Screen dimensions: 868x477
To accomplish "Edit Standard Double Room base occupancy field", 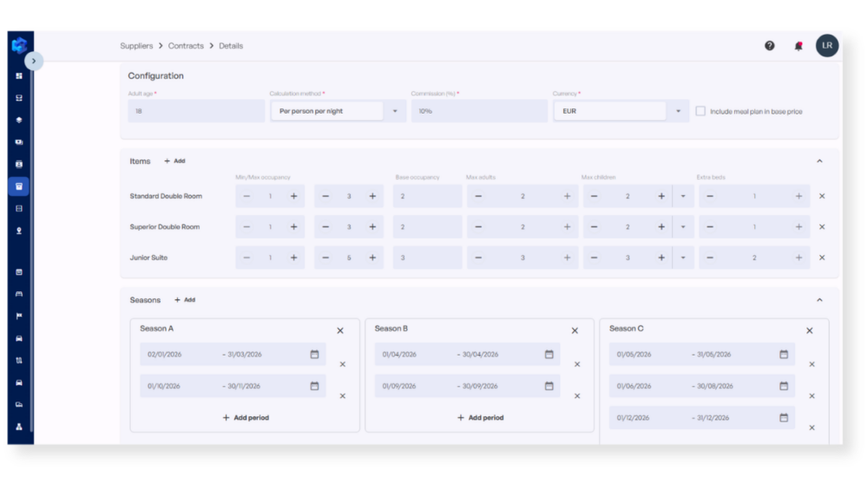I will tap(427, 196).
